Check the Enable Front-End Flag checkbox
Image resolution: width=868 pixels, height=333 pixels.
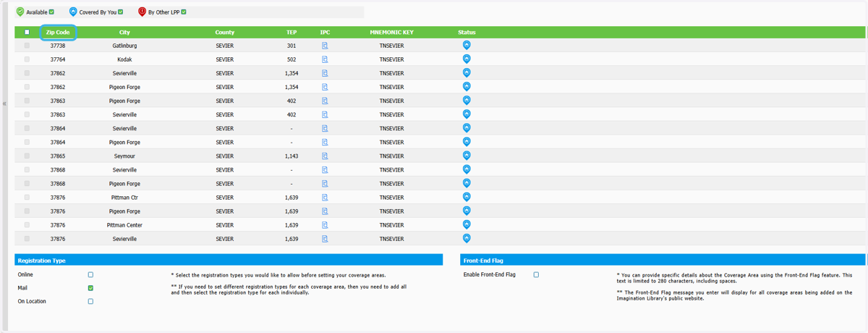click(x=536, y=275)
